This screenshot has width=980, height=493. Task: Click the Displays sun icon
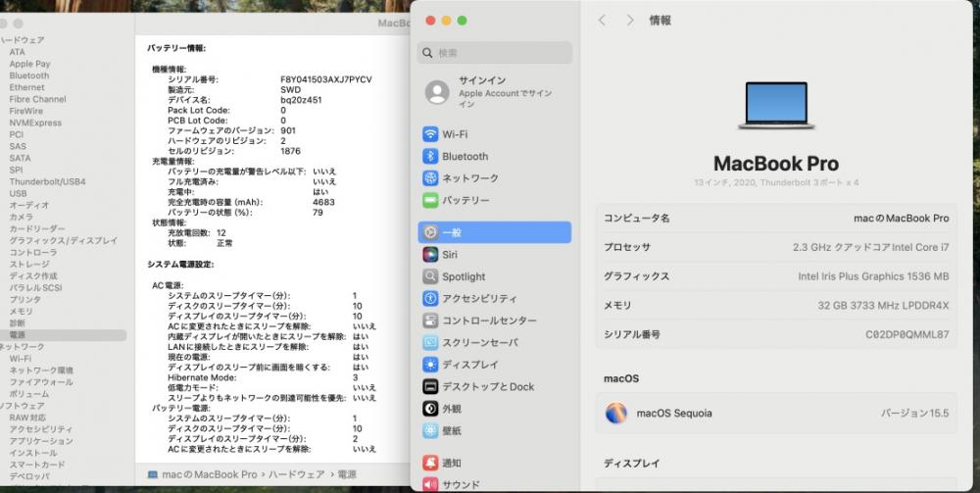[430, 365]
